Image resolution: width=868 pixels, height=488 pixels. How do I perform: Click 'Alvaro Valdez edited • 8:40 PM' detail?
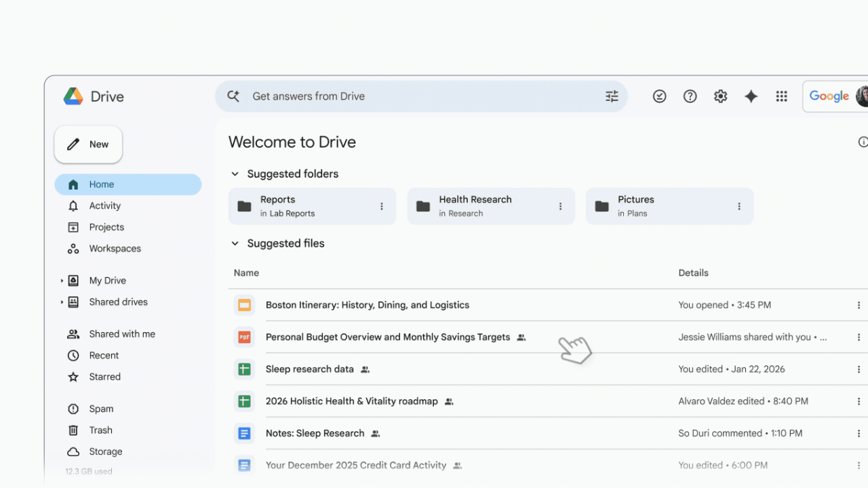point(743,401)
